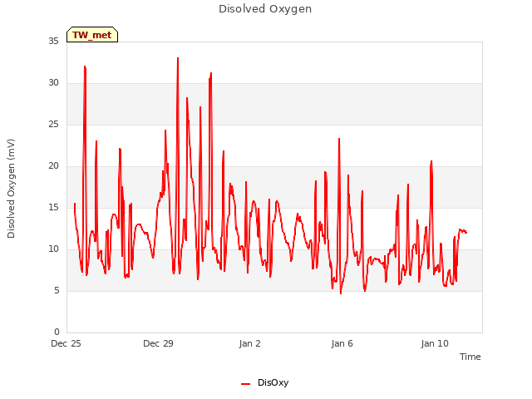Click the y-axis tick value 20
The height and width of the screenshot is (399, 532).
click(53, 166)
